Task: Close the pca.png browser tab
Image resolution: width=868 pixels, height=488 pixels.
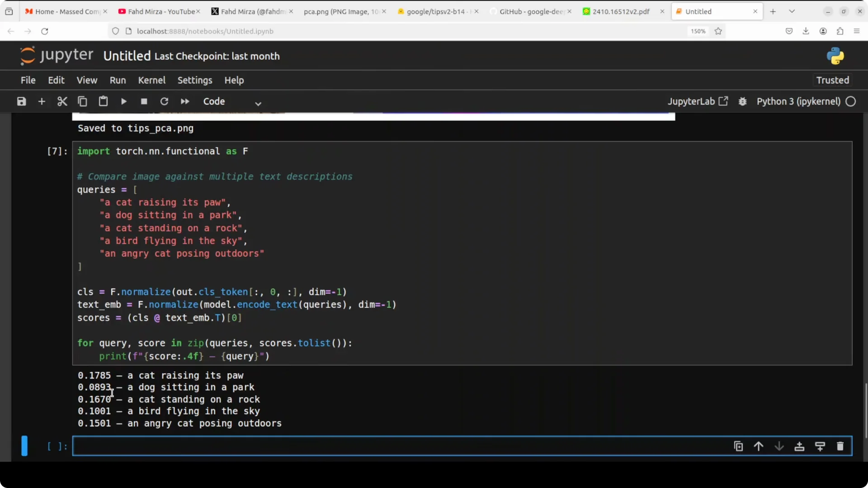Action: pyautogui.click(x=384, y=11)
